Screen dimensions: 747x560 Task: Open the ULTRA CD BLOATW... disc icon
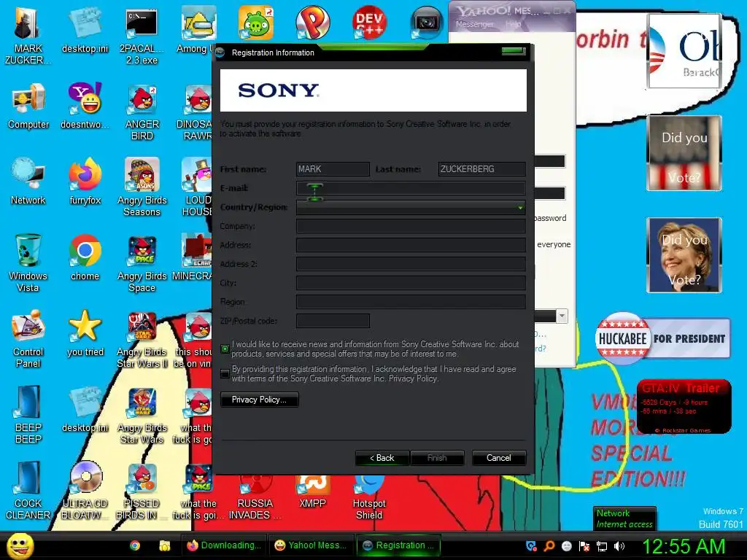[x=85, y=491]
